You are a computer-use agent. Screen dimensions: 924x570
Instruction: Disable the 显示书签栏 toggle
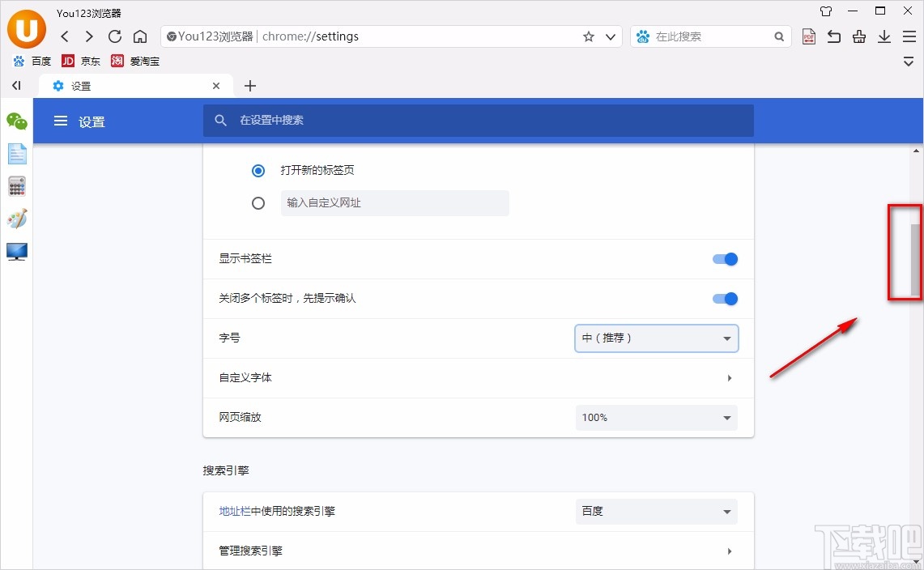click(x=725, y=259)
